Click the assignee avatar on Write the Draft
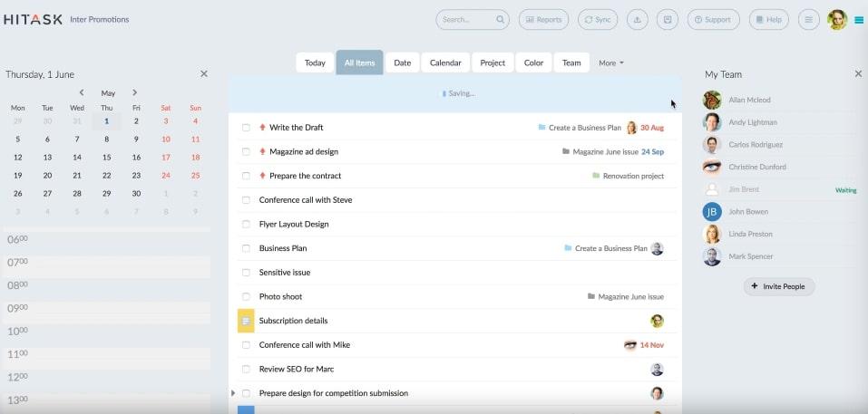The height and width of the screenshot is (414, 868). coord(631,128)
